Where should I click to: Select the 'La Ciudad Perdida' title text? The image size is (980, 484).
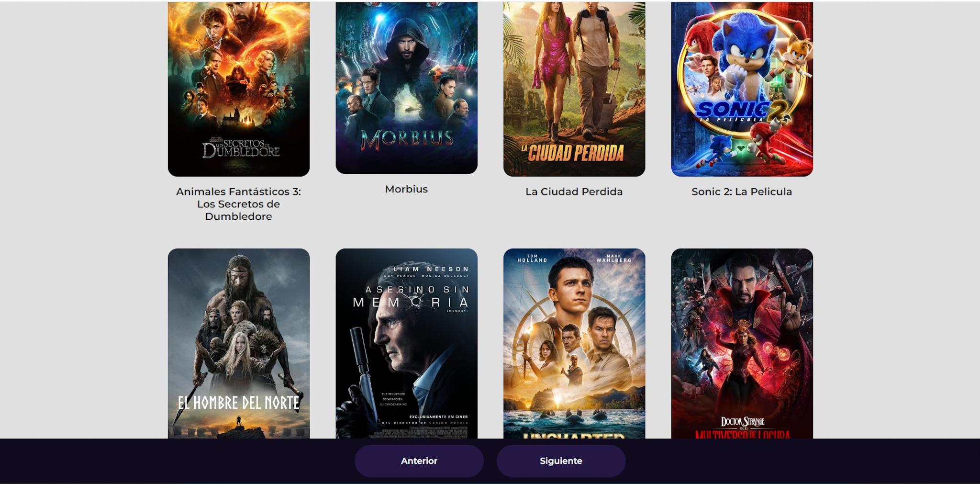[574, 191]
